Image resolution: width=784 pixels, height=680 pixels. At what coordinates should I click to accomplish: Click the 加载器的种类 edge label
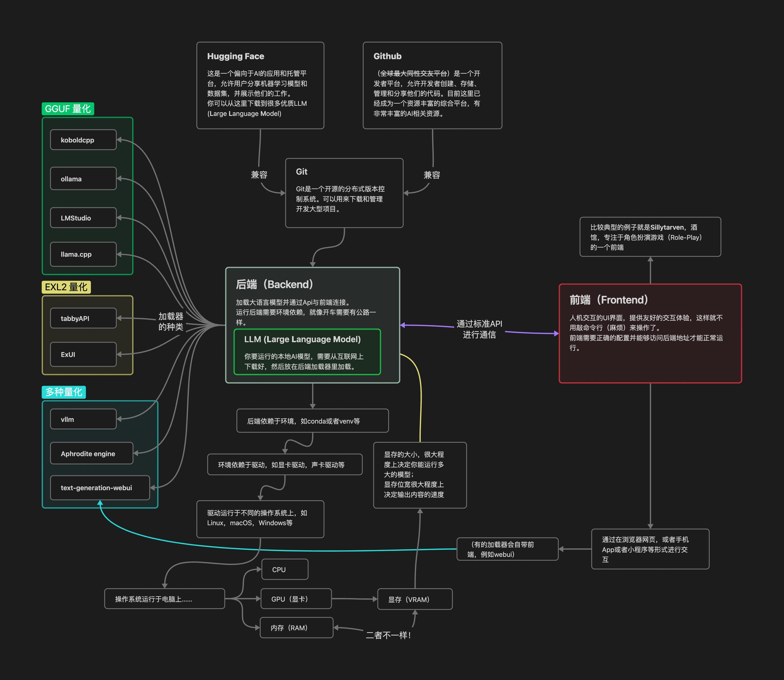pos(171,321)
